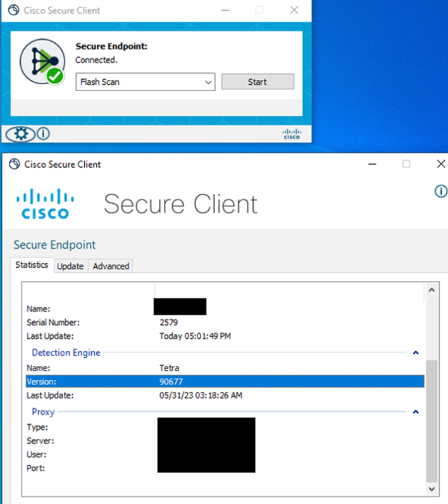Select the Statistics tab
Viewport: 448px width, 504px height.
pos(32,265)
